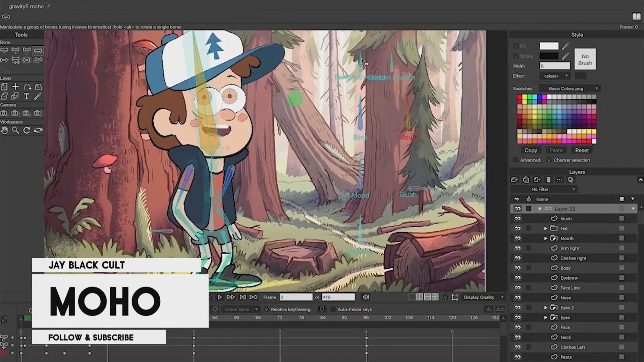Click the Fill color swatch
The image size is (644, 362).
click(x=549, y=46)
